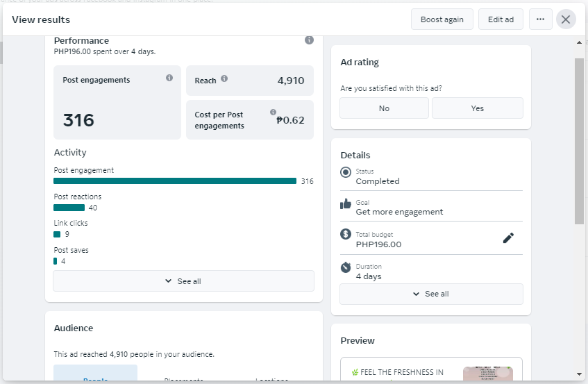Show the Reach info tooltip icon
The height and width of the screenshot is (384, 588).
pos(224,79)
